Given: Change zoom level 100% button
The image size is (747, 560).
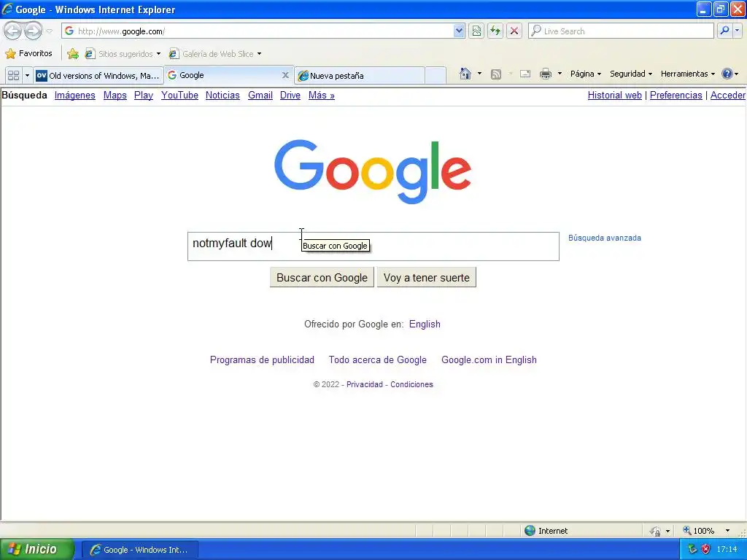Looking at the screenshot, I should 698,531.
